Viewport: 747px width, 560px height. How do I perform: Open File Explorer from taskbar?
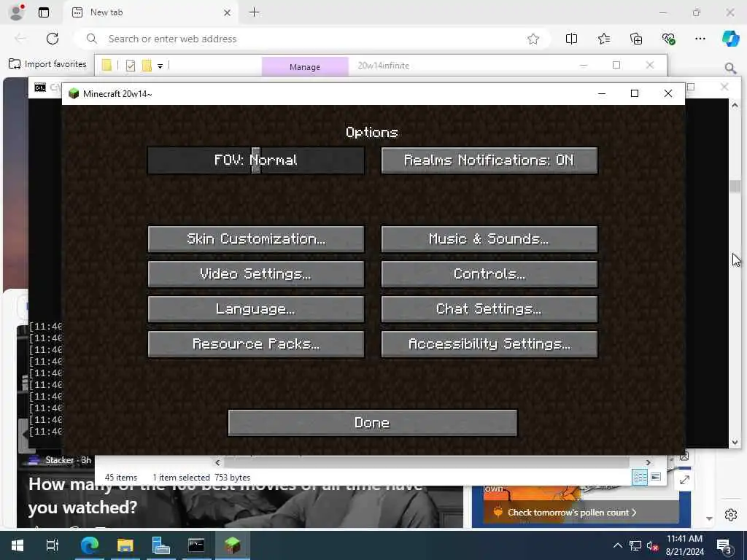pyautogui.click(x=125, y=545)
